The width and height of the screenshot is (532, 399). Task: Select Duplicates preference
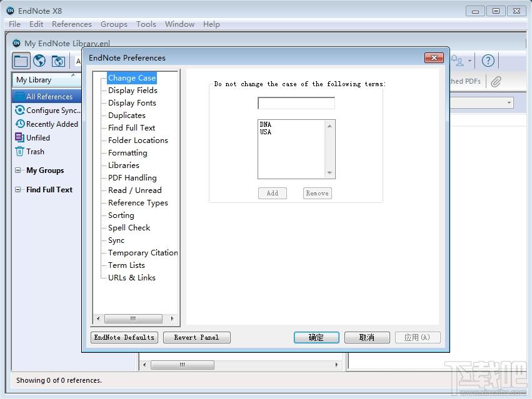point(126,116)
